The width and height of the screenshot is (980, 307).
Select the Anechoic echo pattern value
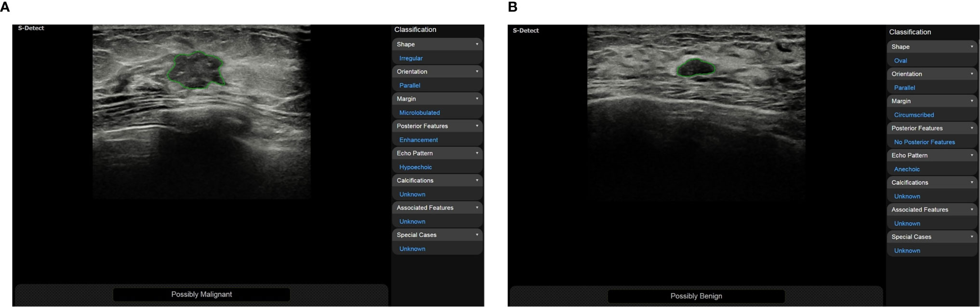click(907, 169)
